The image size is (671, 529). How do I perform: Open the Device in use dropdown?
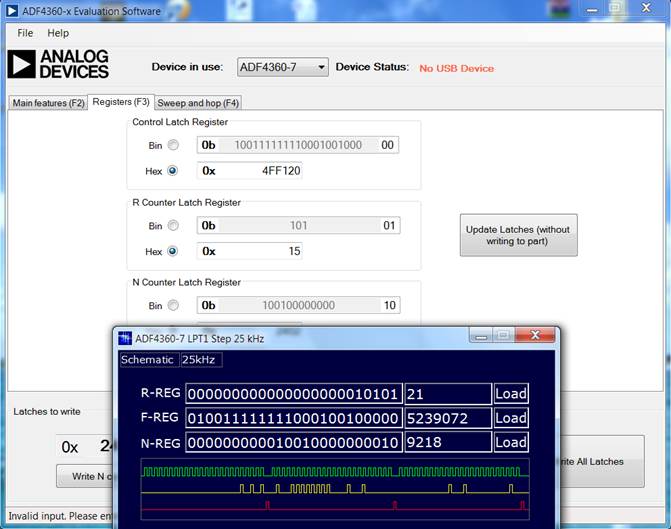click(283, 67)
